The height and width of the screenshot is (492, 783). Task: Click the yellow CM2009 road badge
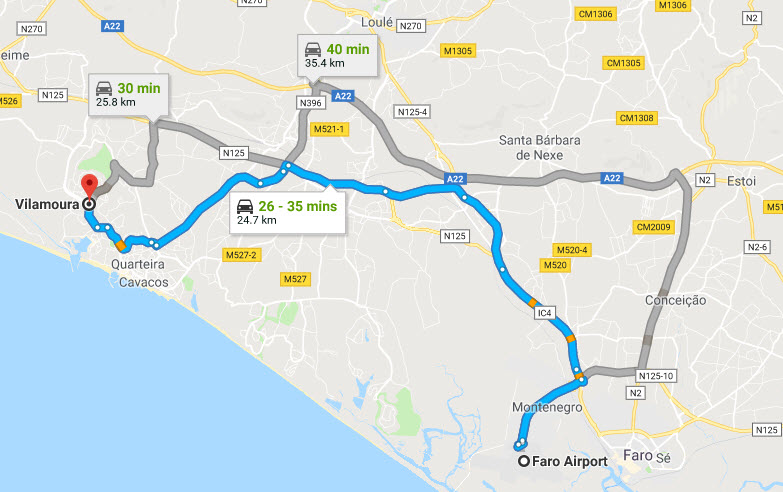pyautogui.click(x=654, y=227)
